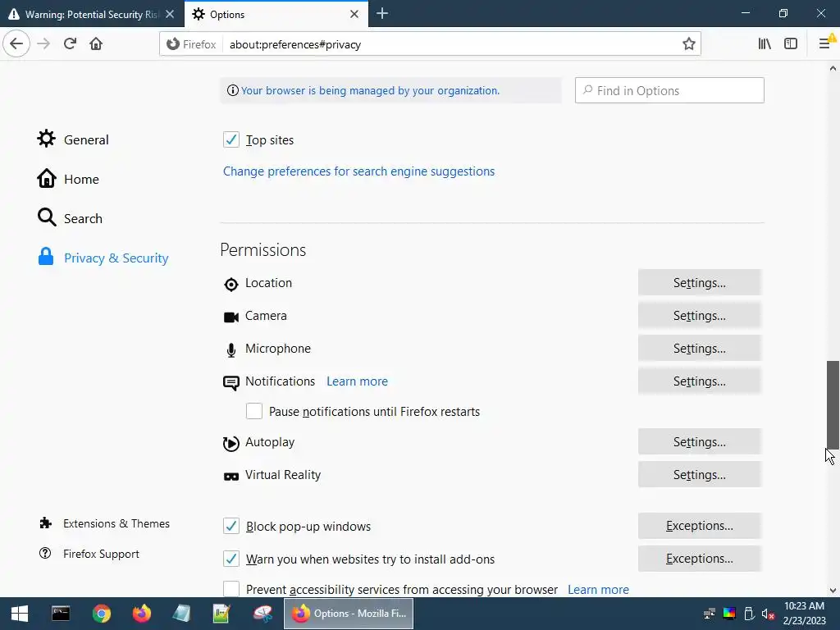Bookmark this page with the star
The height and width of the screenshot is (630, 840).
coord(689,44)
